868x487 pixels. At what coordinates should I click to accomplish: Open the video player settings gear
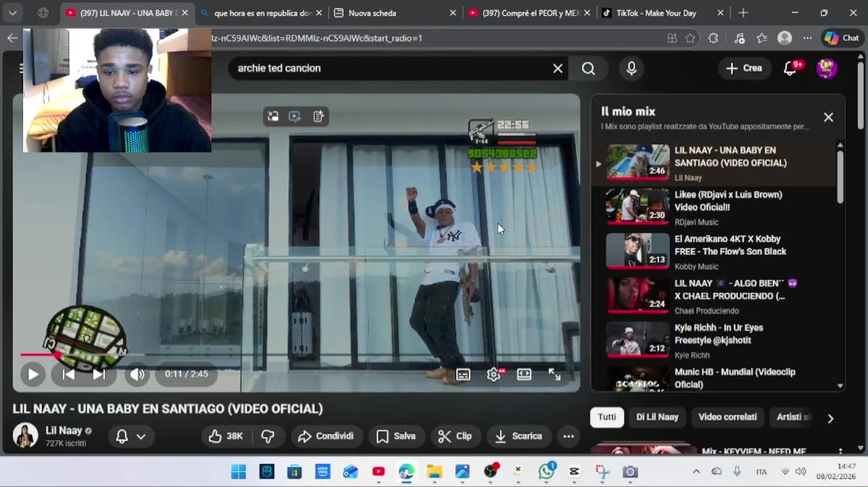pos(494,374)
